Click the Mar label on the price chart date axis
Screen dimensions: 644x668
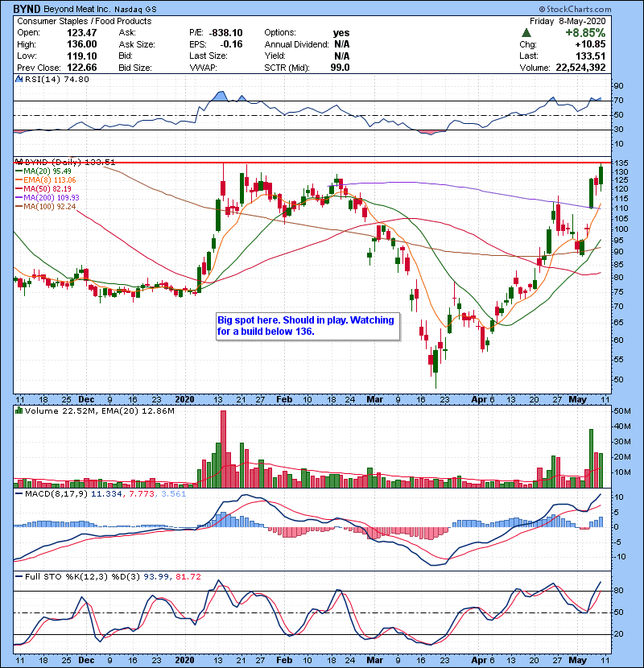point(374,400)
